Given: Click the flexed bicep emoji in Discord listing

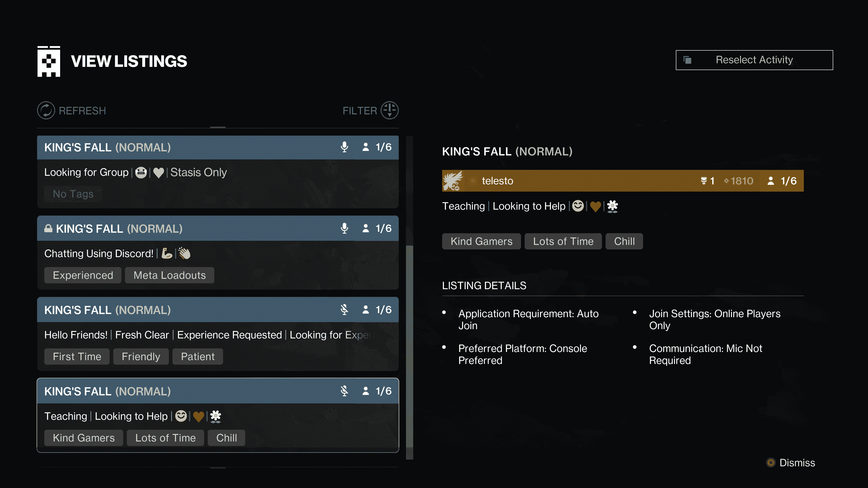Looking at the screenshot, I should pos(167,253).
